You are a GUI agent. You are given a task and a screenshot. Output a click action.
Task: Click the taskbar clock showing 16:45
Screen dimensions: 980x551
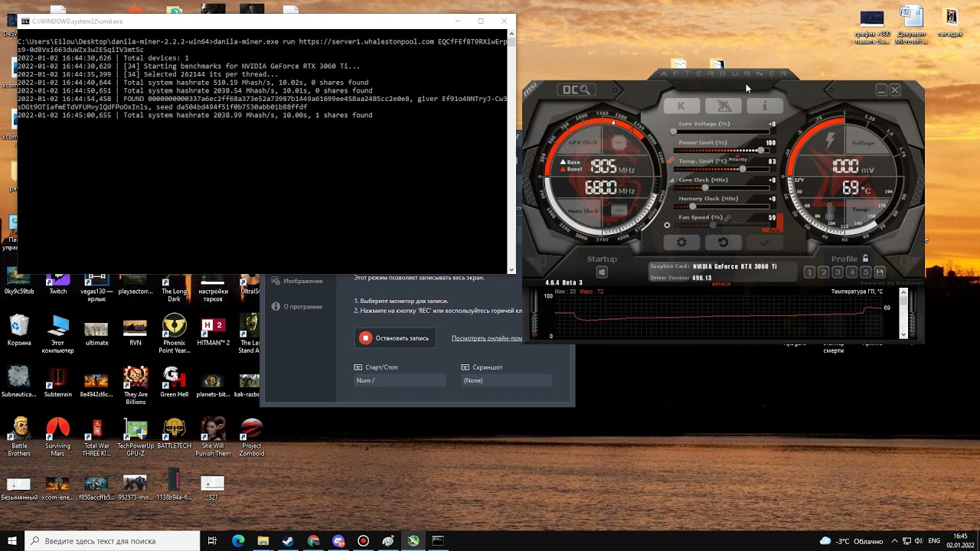tap(960, 541)
